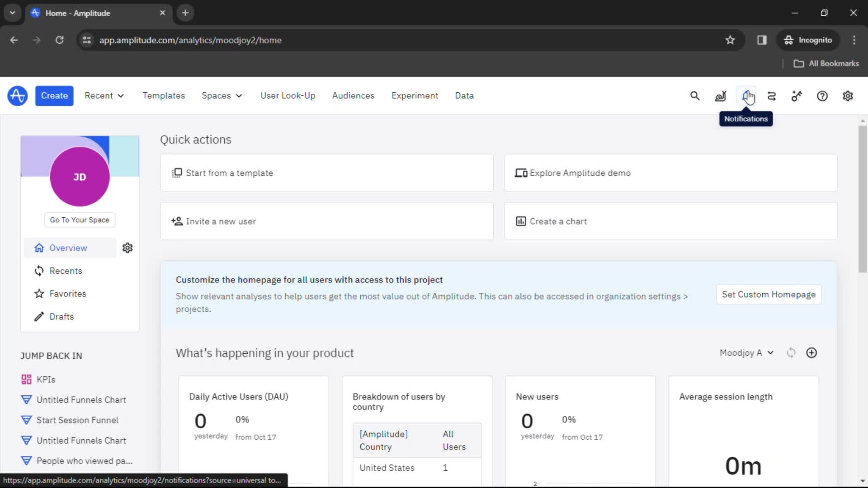Open the Experiment navigation item

[415, 96]
